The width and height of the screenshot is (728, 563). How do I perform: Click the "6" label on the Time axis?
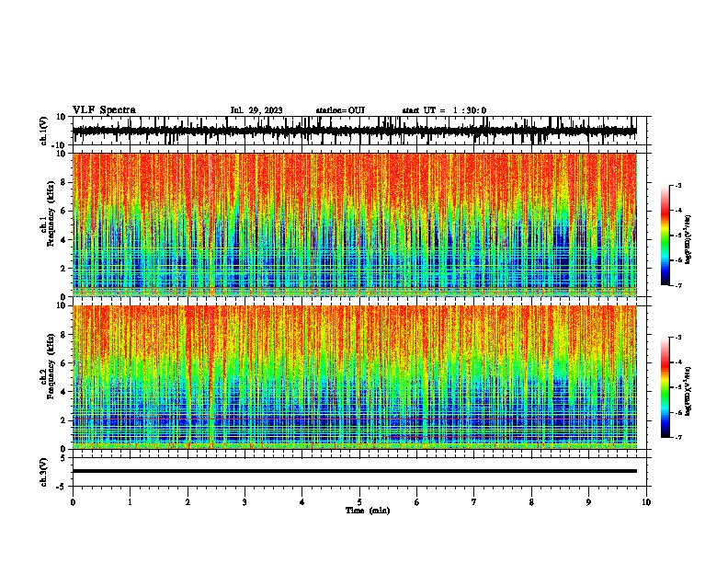coord(417,502)
